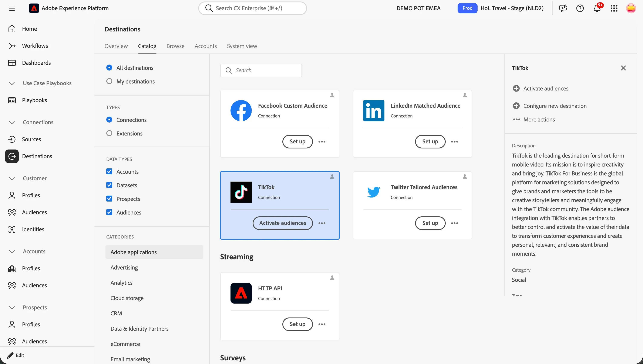Open Sources in the sidebar
Screen dimensions: 643x364
tap(31, 139)
